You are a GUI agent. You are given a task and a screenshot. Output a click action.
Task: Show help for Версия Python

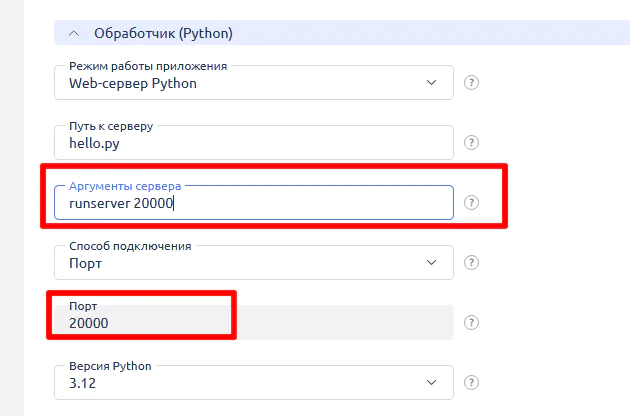(471, 382)
